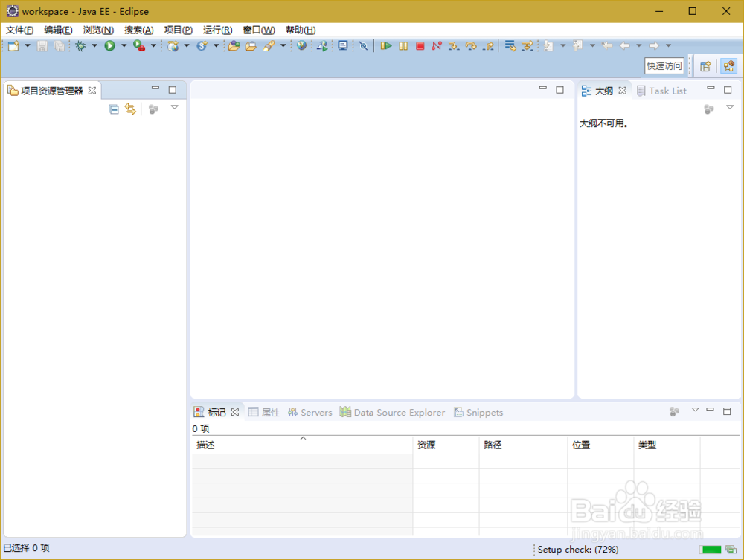This screenshot has height=560, width=744.
Task: Expand the Search flashlight dropdown arrow
Action: [x=283, y=46]
